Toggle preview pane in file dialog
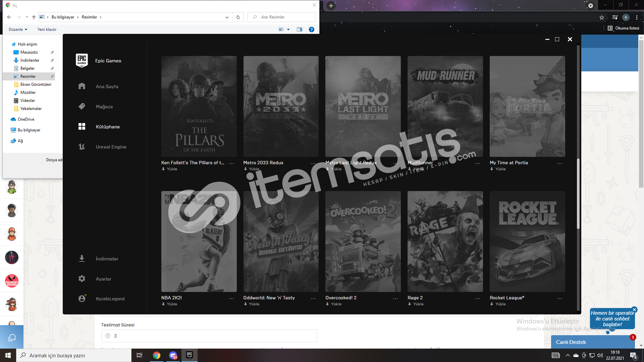 coord(300,29)
